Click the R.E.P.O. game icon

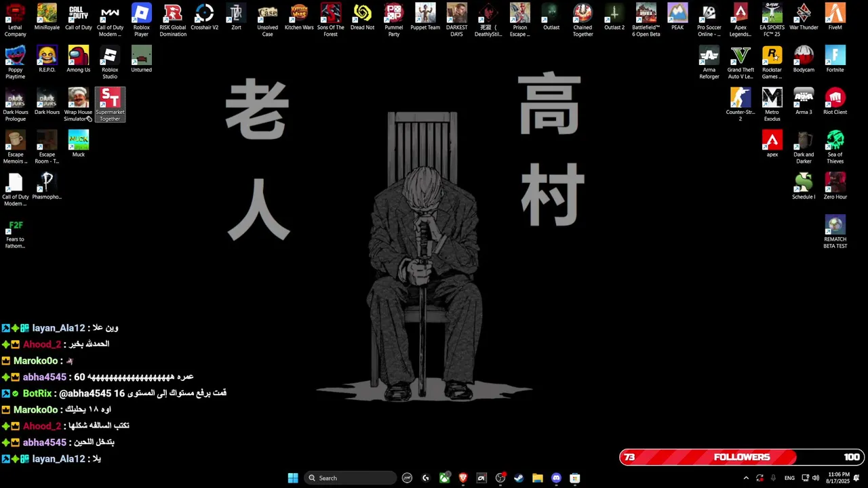coord(47,60)
